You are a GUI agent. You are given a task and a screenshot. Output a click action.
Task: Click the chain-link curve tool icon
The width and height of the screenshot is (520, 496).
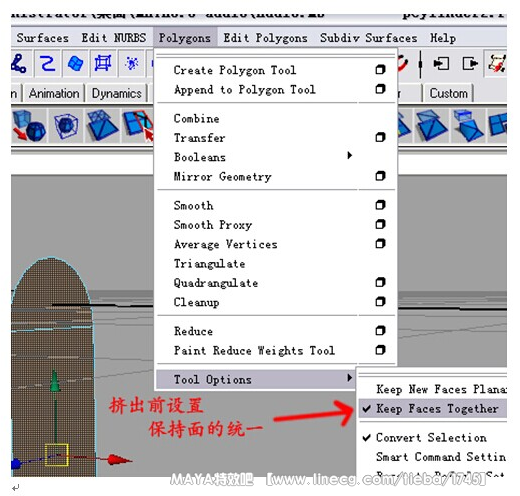pos(19,63)
